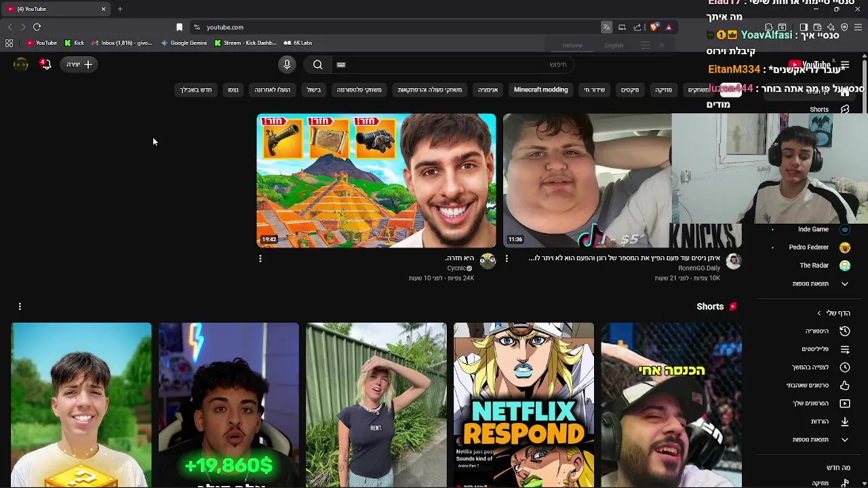This screenshot has width=868, height=488.
Task: Open the Kick bookmark
Action: [74, 43]
